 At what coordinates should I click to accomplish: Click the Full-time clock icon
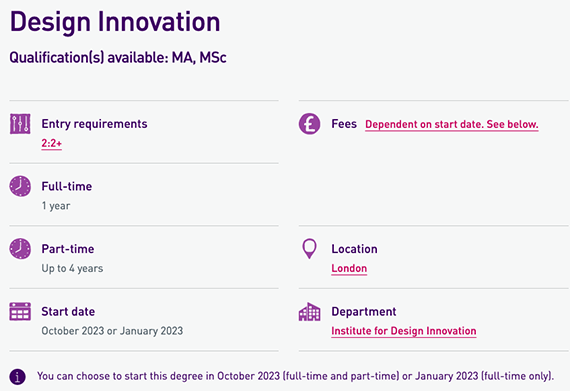pos(20,186)
